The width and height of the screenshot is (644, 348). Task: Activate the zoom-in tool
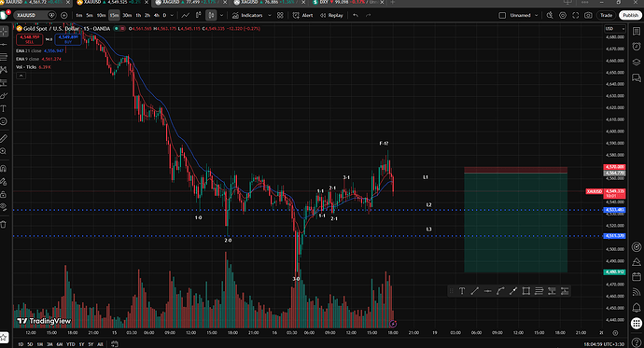click(x=4, y=151)
